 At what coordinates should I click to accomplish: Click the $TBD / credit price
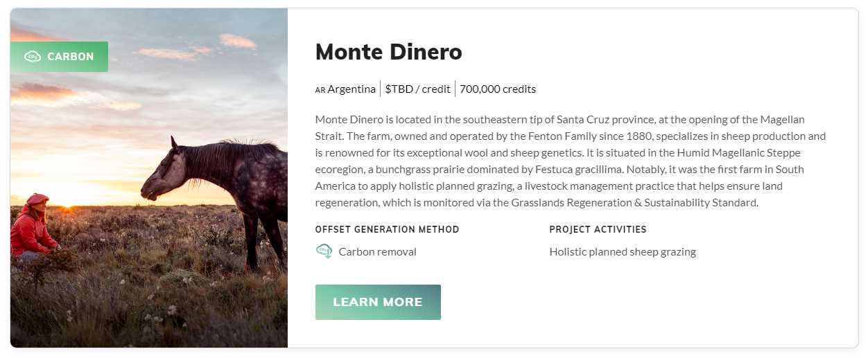417,89
